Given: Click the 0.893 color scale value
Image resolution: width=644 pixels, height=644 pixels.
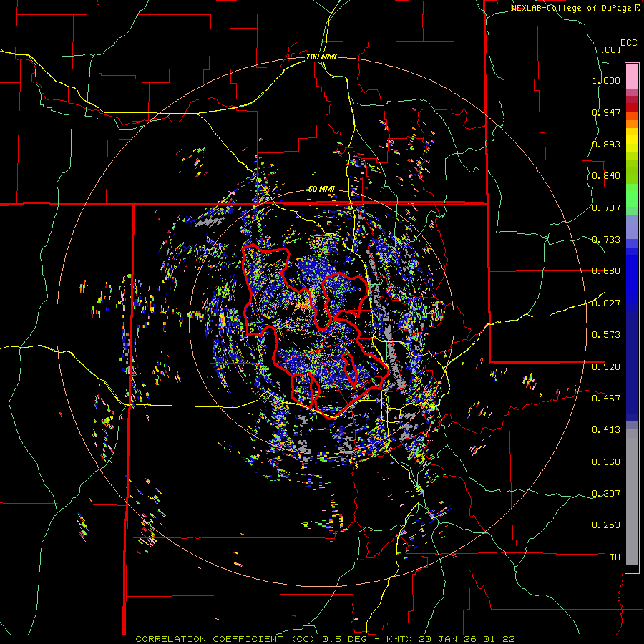Looking at the screenshot, I should click(606, 144).
